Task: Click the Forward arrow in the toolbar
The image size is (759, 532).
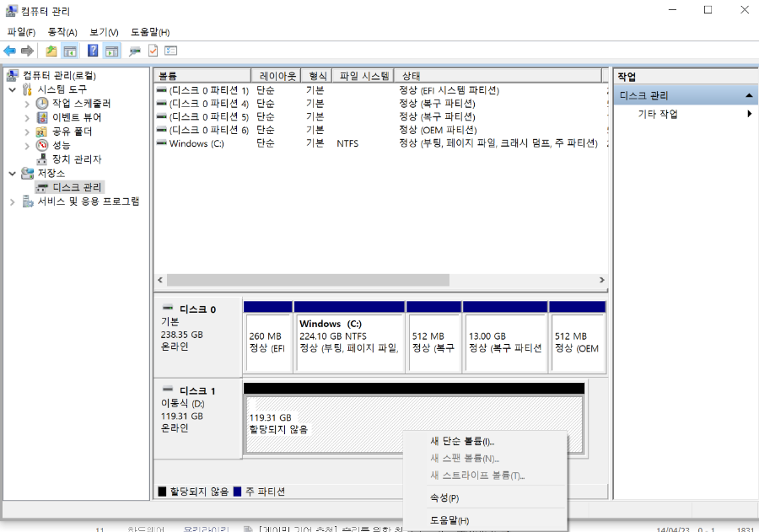Action: [x=28, y=50]
